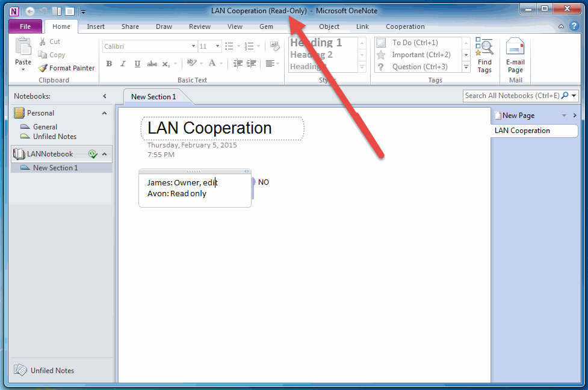Click the Search All Notebooks box
588x390 pixels.
pos(512,96)
